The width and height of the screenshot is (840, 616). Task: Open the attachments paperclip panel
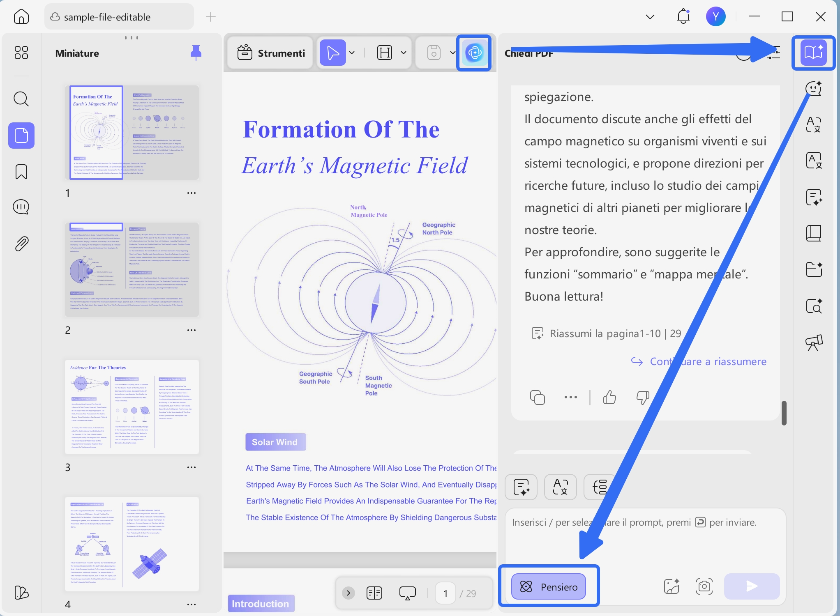21,244
